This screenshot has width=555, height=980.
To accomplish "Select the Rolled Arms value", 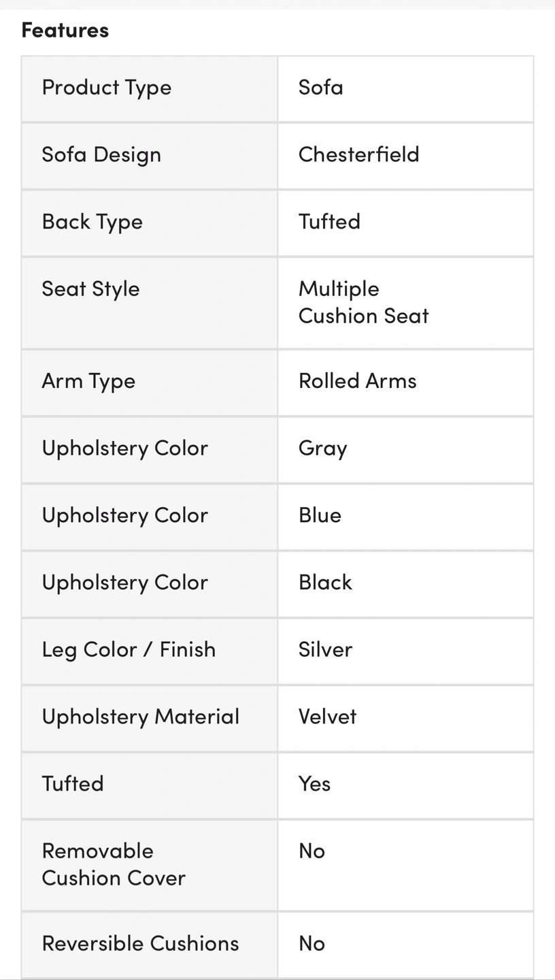I will coord(357,381).
